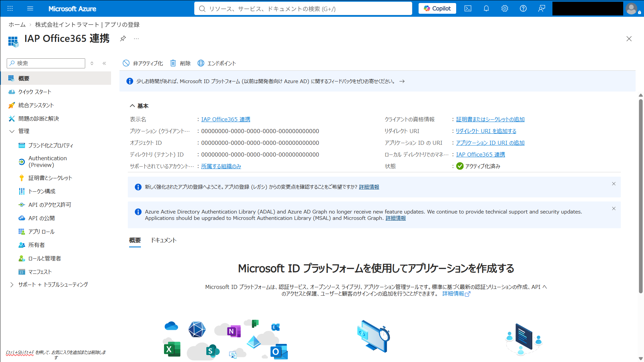The image size is (644, 362).
Task: Collapse the 基本 essentials section
Action: pos(132,106)
